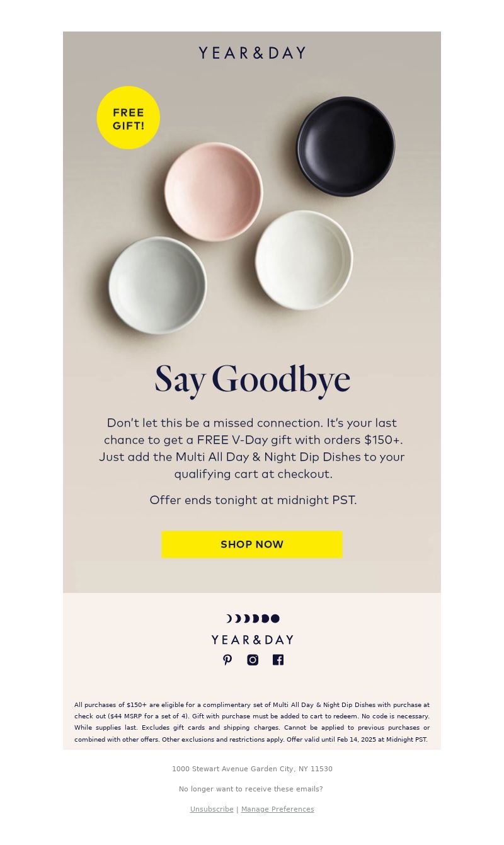This screenshot has width=504, height=845.
Task: Click the Garden City mailing address
Action: click(252, 769)
